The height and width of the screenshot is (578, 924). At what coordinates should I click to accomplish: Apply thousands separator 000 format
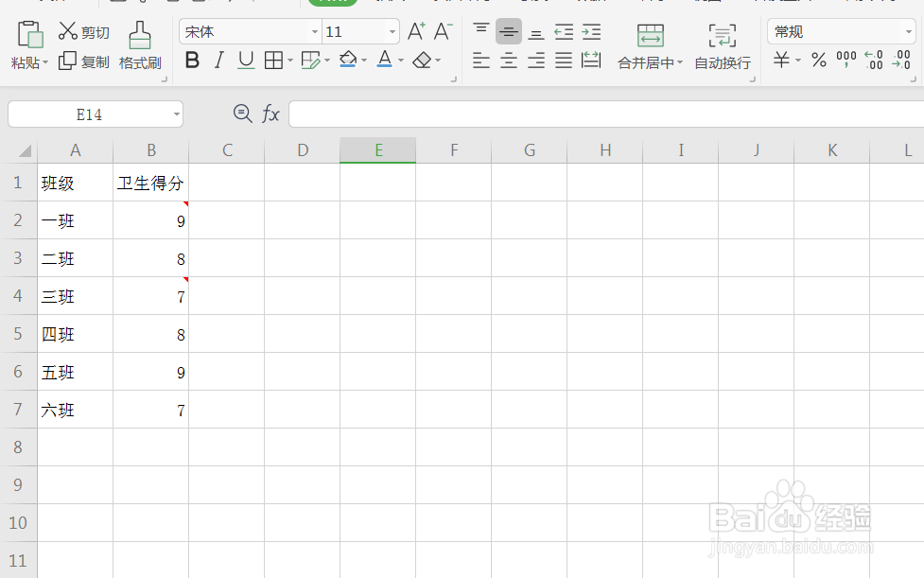(x=846, y=59)
